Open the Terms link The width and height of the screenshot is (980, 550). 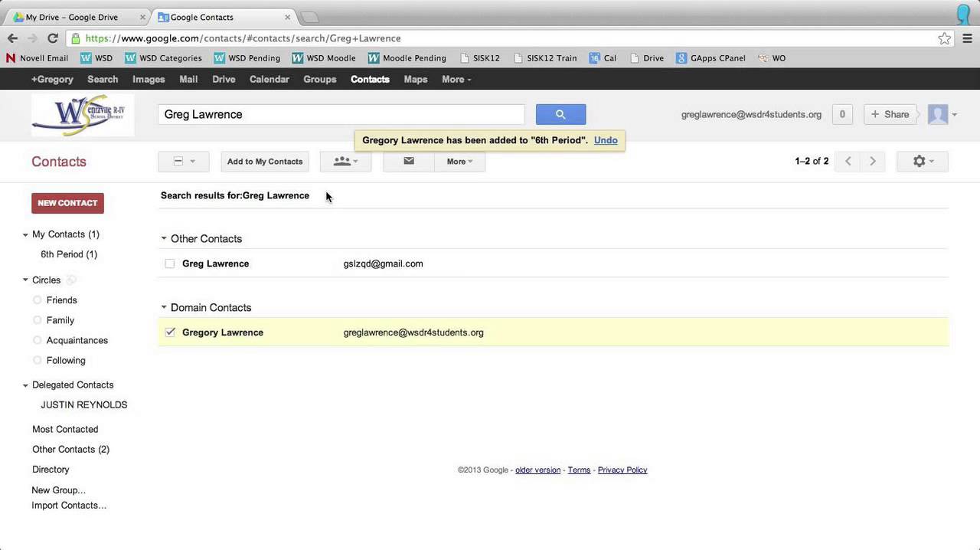coord(579,470)
